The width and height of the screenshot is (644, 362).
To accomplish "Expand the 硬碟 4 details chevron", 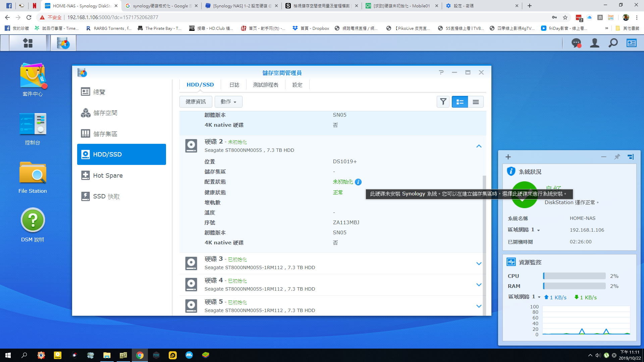I will coord(479,285).
